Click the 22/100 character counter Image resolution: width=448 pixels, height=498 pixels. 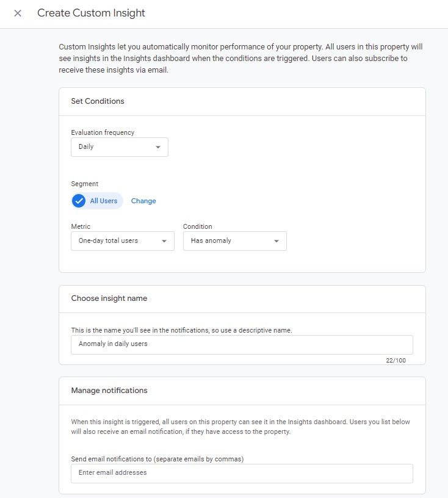(x=396, y=361)
